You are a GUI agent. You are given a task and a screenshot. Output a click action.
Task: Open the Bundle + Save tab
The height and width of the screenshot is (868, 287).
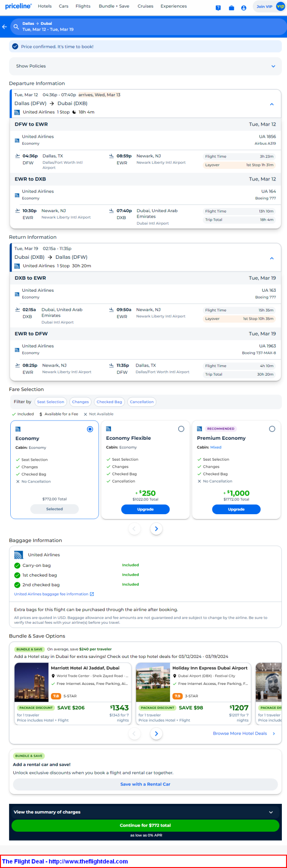(x=114, y=6)
